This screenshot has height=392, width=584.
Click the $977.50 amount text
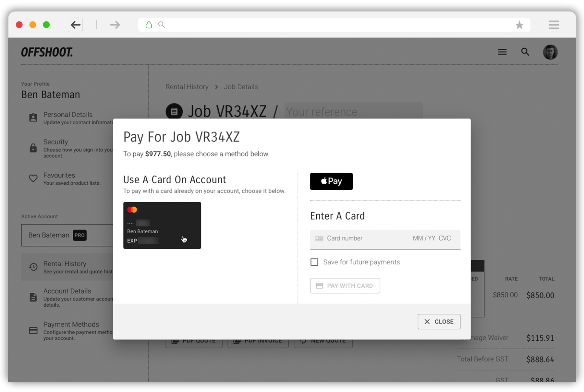pyautogui.click(x=158, y=154)
